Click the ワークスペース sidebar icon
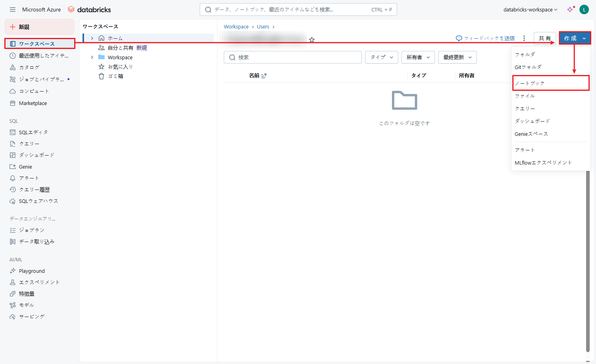Viewport: 596px width, 364px height. click(x=13, y=44)
